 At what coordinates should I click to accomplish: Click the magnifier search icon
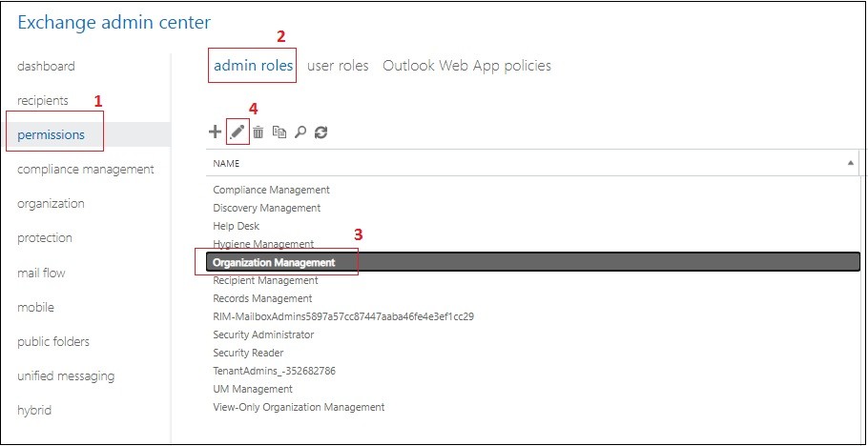click(x=300, y=132)
